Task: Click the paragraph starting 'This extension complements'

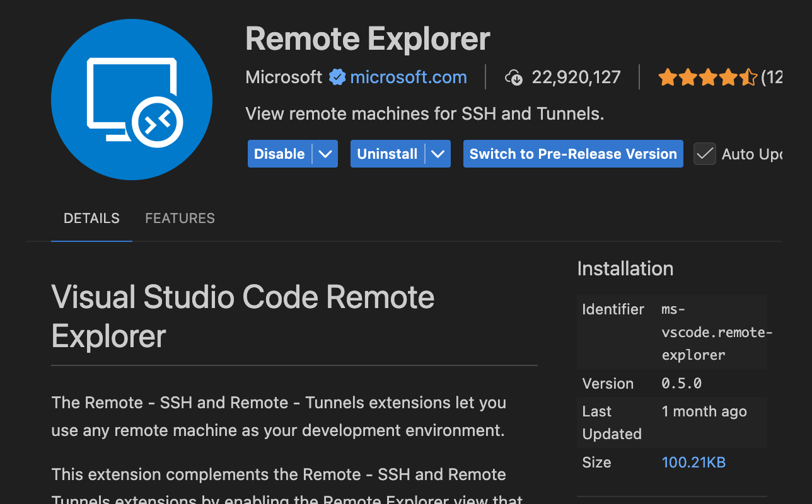Action: click(287, 487)
